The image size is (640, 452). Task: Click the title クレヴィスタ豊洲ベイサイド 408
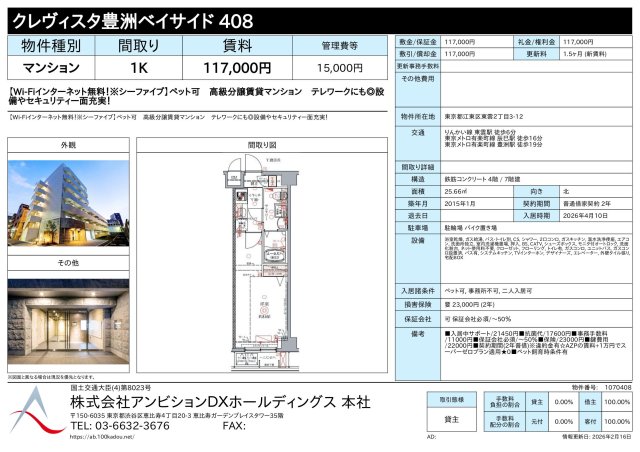click(x=132, y=21)
